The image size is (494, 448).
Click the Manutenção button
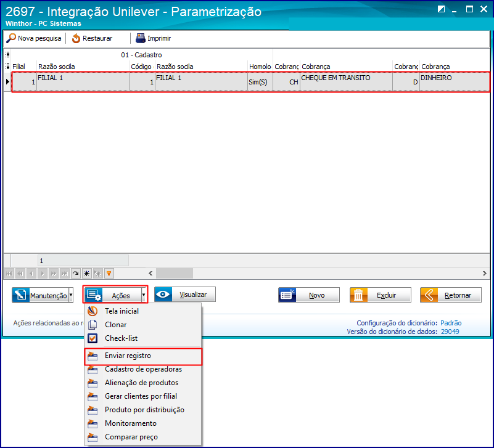[40, 295]
